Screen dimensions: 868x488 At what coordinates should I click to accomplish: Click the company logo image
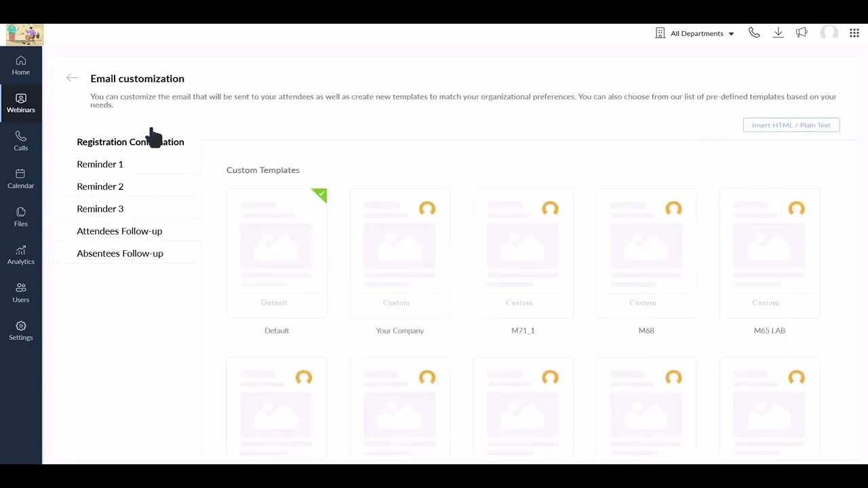[24, 35]
